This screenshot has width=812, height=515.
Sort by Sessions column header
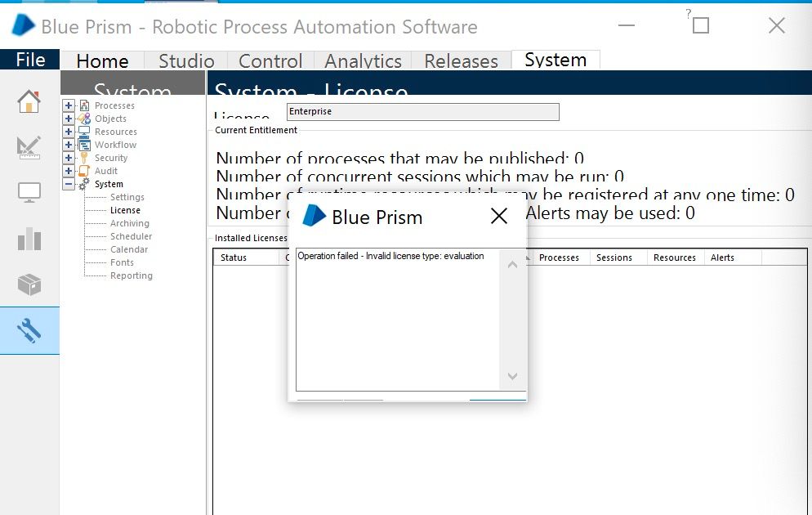[x=618, y=257]
